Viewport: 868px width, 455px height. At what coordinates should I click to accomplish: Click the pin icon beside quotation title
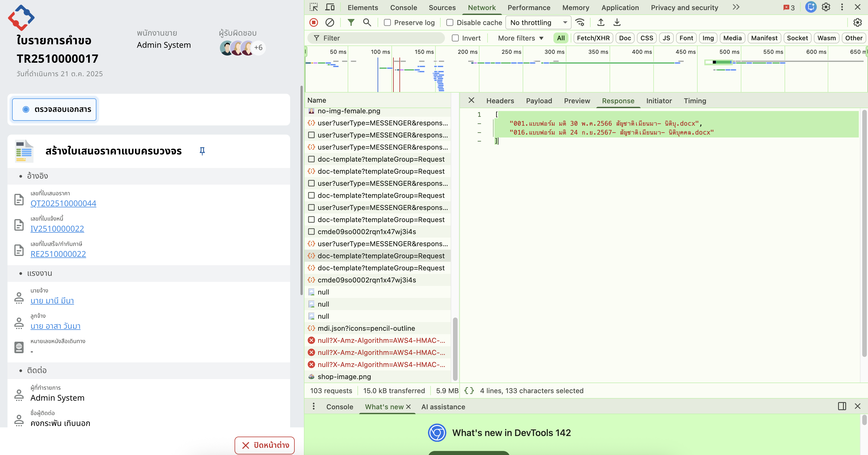(x=202, y=151)
